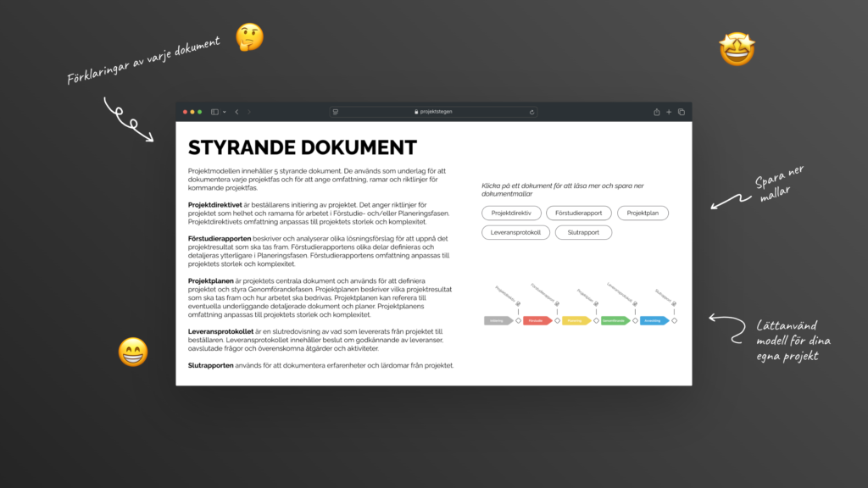Click the gray Initiering phase arrow
Image resolution: width=868 pixels, height=488 pixels.
[498, 320]
